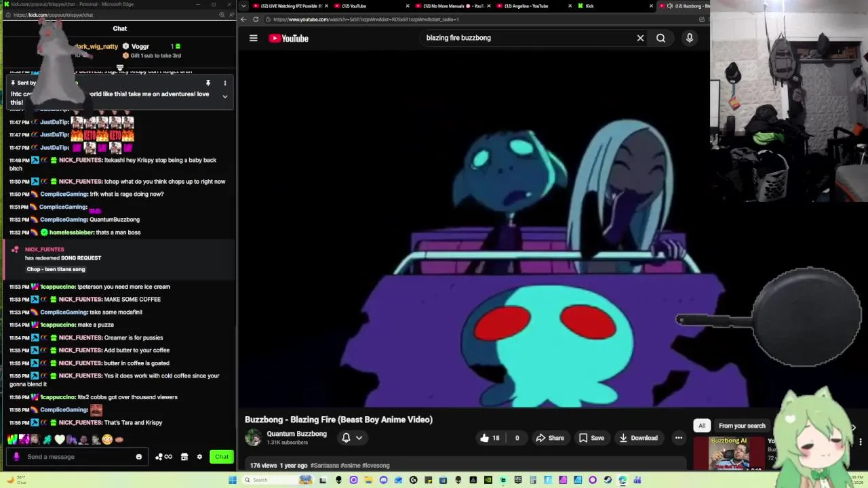Click purple chat identity icon
Viewport: 868px width, 488px height.
click(16, 457)
